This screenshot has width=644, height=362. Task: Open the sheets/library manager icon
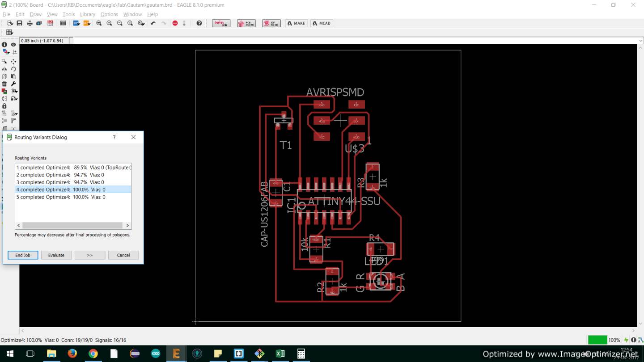click(63, 23)
